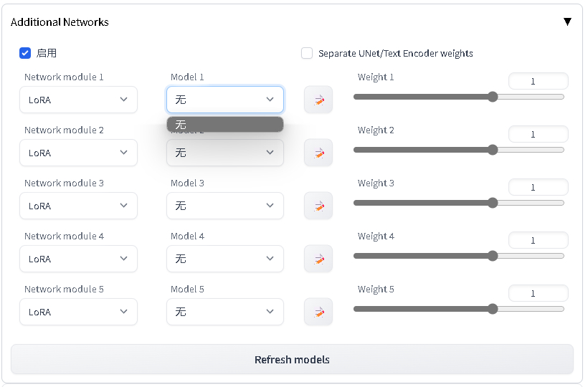Click the pencil icon next to Model 3
The image size is (588, 387).
pyautogui.click(x=318, y=206)
